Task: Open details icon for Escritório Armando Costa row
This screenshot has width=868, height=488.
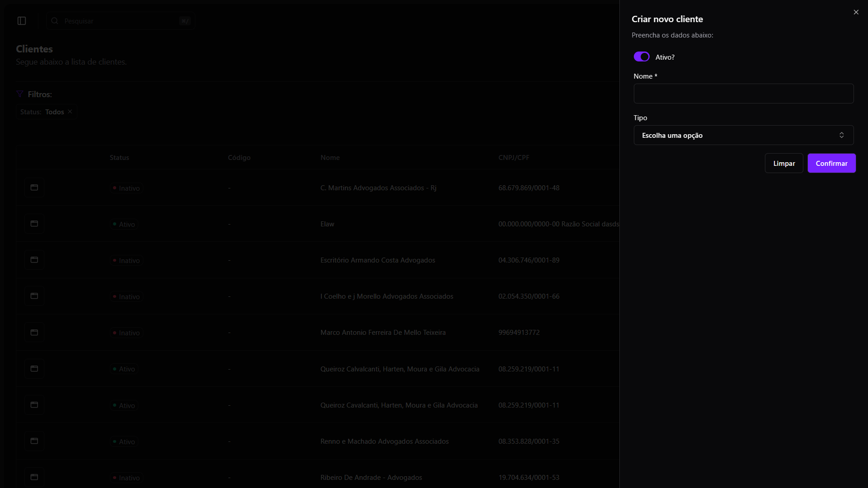Action: (x=34, y=260)
